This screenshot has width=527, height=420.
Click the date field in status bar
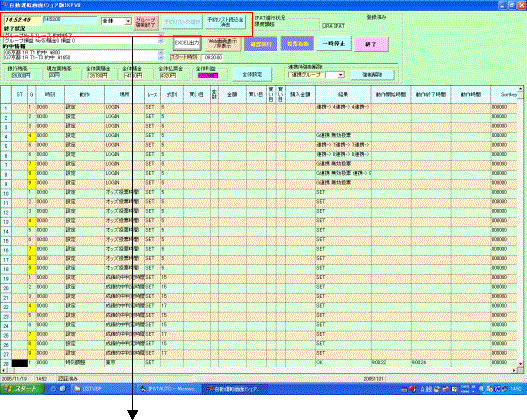tap(17, 379)
